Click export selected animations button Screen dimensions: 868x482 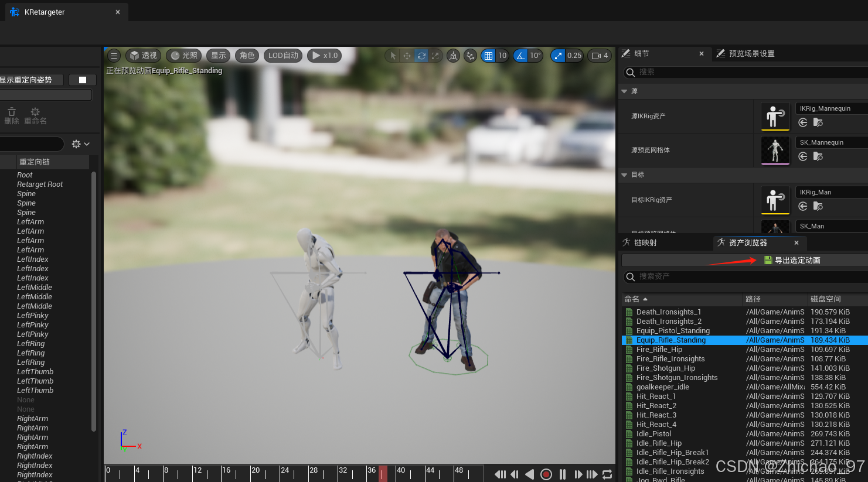click(x=792, y=260)
